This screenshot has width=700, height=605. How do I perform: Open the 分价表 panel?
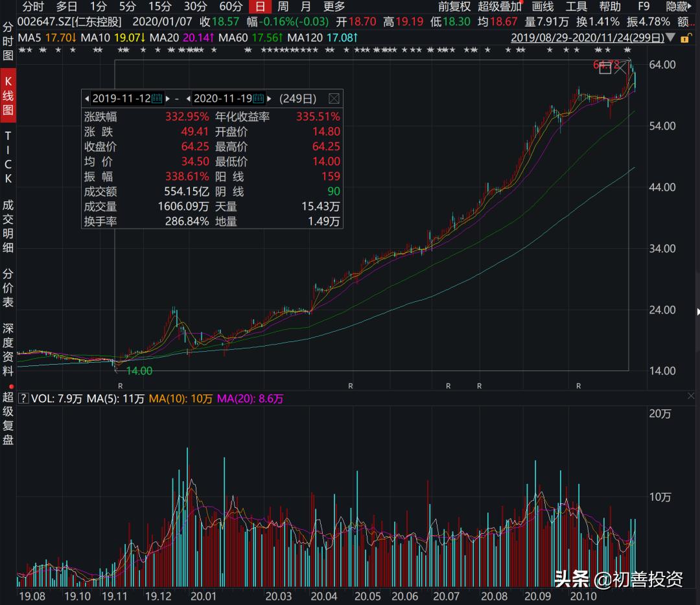[8, 282]
